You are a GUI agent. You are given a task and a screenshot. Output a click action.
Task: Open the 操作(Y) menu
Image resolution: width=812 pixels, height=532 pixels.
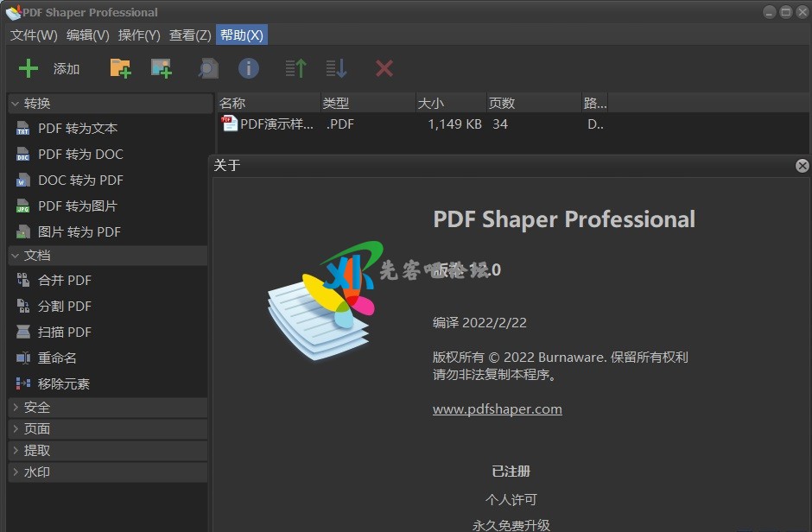pyautogui.click(x=139, y=35)
